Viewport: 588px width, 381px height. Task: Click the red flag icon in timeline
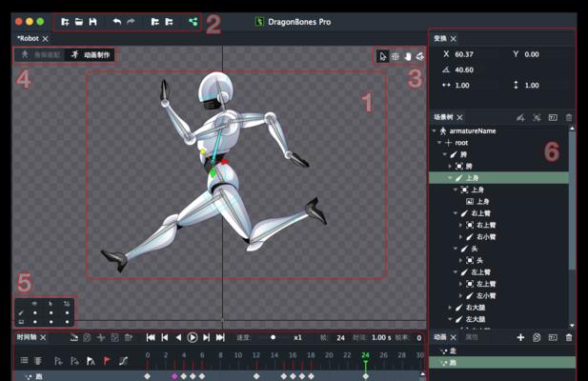[107, 361]
